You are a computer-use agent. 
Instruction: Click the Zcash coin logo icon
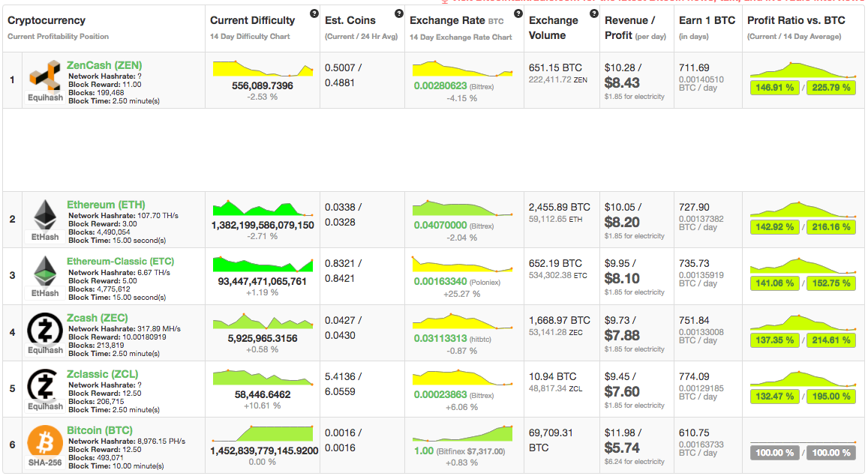(x=45, y=328)
